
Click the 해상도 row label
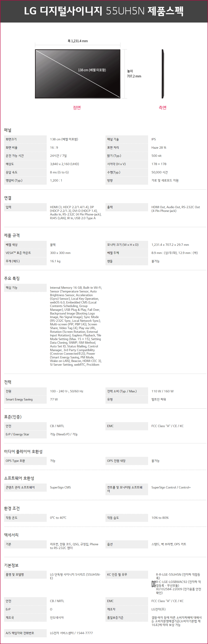tap(10, 164)
